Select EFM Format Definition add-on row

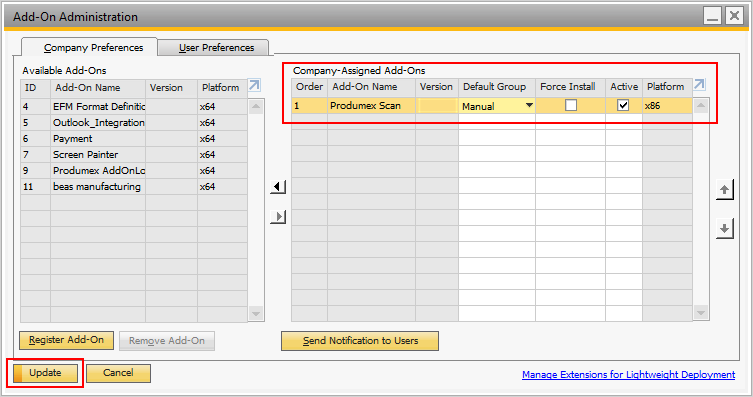(x=134, y=107)
